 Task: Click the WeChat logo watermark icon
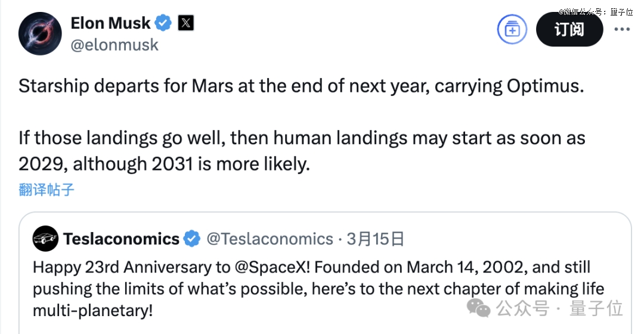pyautogui.click(x=478, y=308)
